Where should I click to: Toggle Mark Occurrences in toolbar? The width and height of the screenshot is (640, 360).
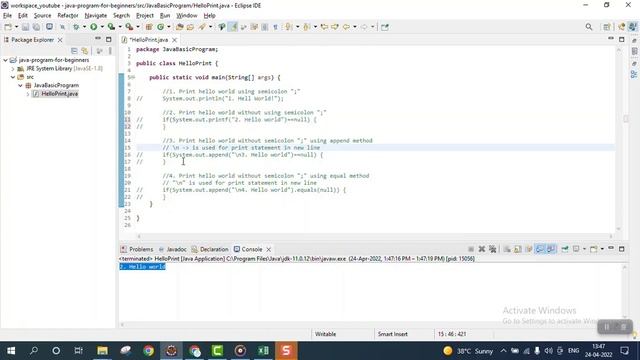233,27
